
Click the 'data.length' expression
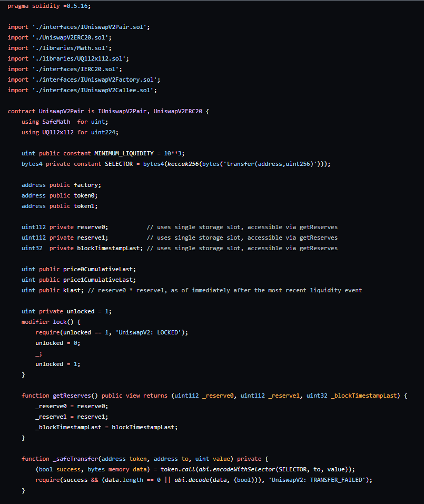point(124,480)
